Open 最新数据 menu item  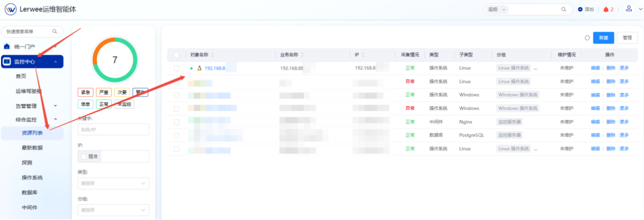click(x=32, y=148)
